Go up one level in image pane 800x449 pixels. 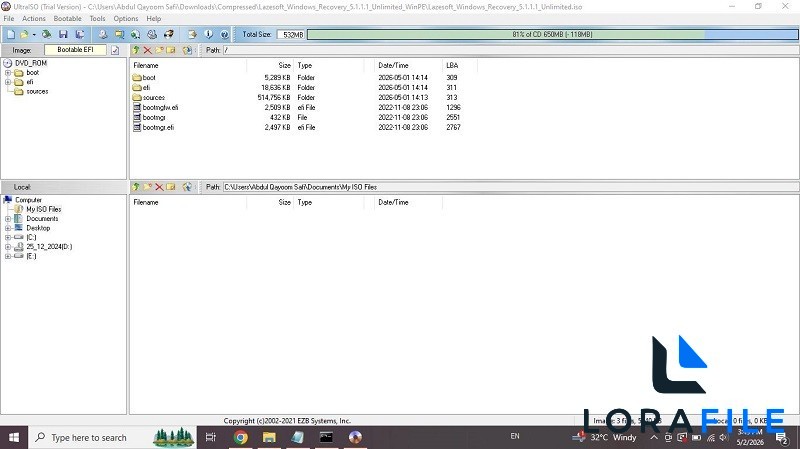[x=136, y=50]
